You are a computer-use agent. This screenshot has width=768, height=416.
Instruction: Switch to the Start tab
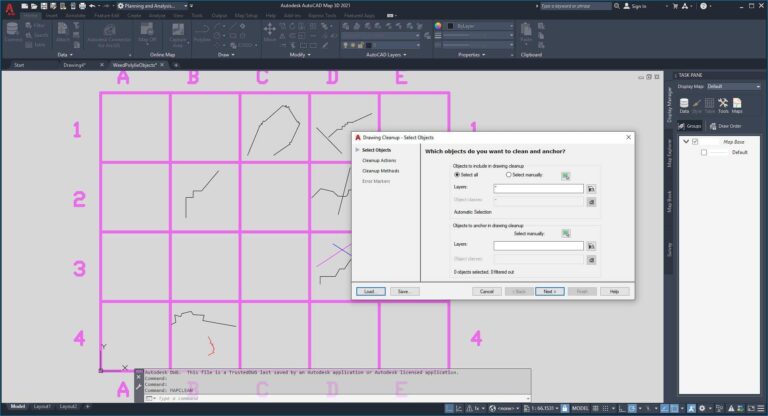tap(19, 65)
